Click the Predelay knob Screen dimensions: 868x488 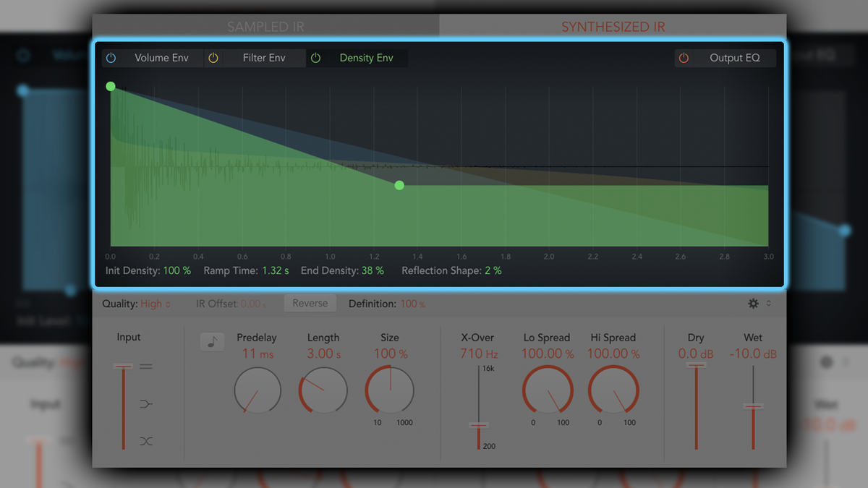(258, 390)
